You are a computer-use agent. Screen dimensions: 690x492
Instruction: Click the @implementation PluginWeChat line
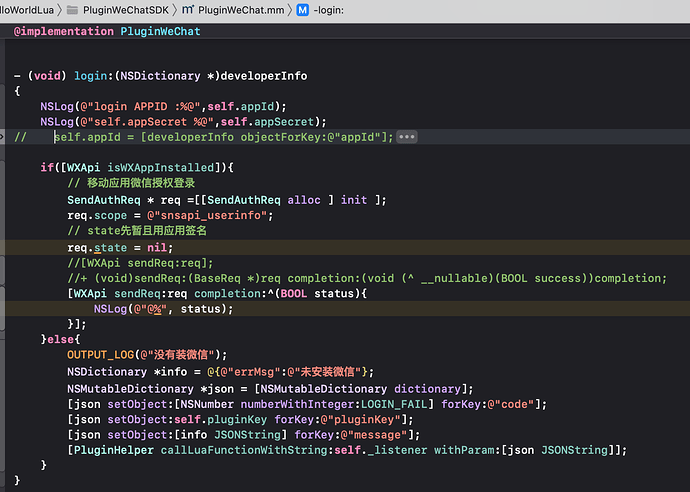107,31
